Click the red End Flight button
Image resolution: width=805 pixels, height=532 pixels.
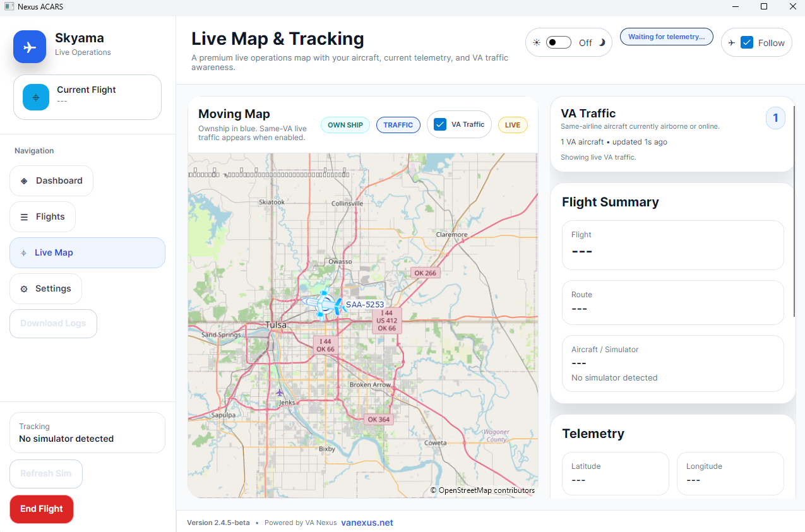[x=42, y=509]
